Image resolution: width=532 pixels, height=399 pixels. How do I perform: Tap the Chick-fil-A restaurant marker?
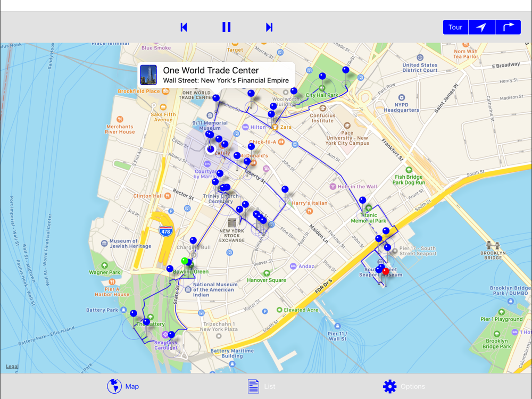pos(281,142)
